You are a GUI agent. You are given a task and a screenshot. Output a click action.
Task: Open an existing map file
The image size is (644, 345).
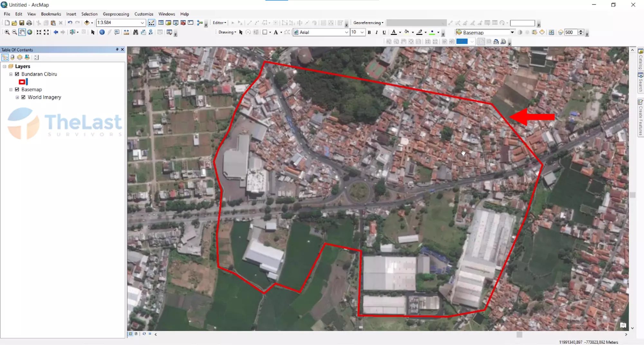[x=14, y=23]
